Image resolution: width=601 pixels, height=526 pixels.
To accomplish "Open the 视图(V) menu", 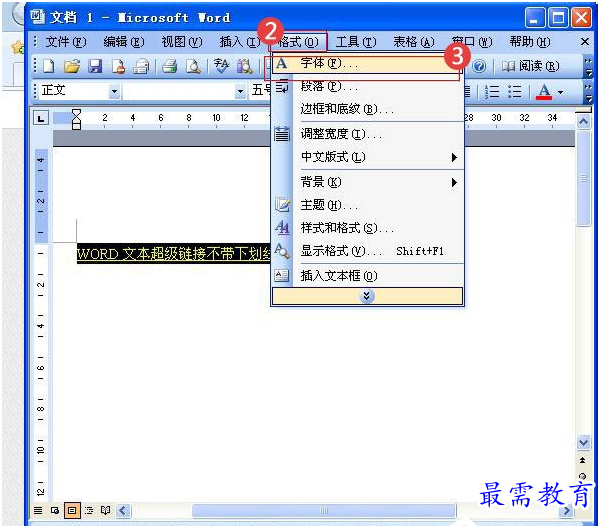I will (182, 41).
